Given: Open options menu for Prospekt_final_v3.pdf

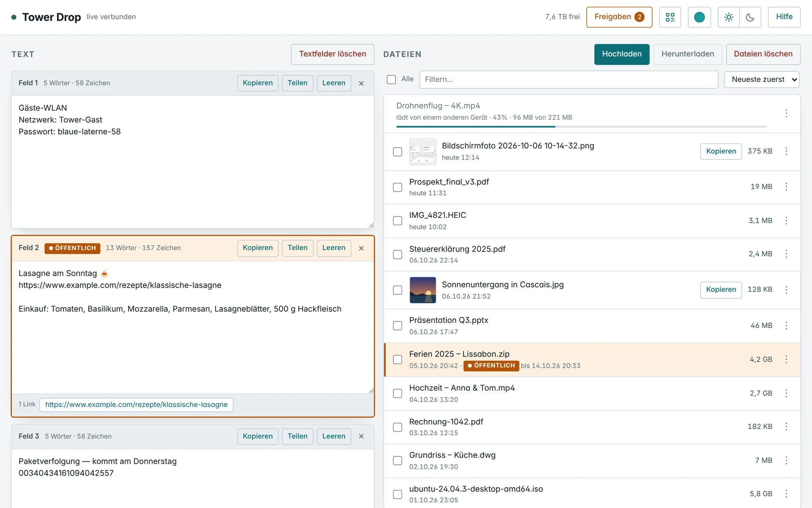Looking at the screenshot, I should pyautogui.click(x=786, y=187).
